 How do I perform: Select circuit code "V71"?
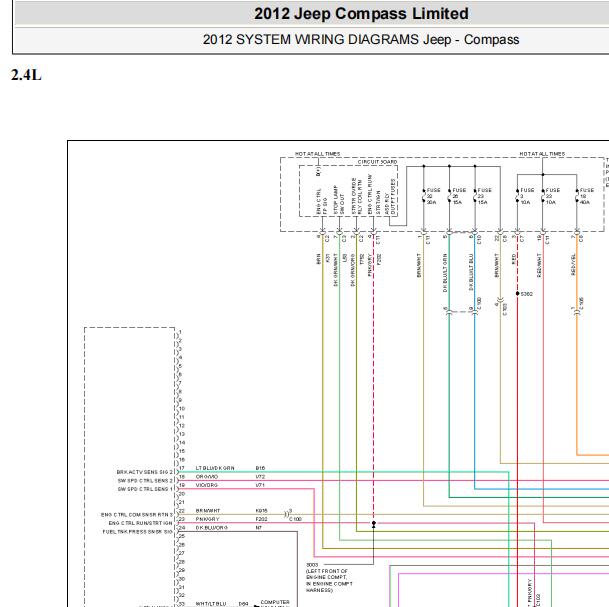tap(260, 485)
